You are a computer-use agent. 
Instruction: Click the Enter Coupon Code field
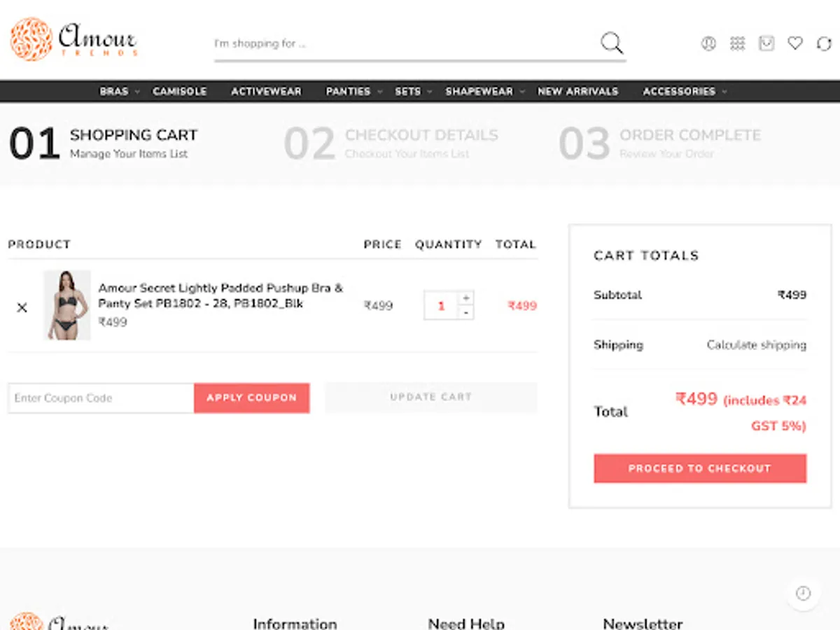click(x=101, y=398)
